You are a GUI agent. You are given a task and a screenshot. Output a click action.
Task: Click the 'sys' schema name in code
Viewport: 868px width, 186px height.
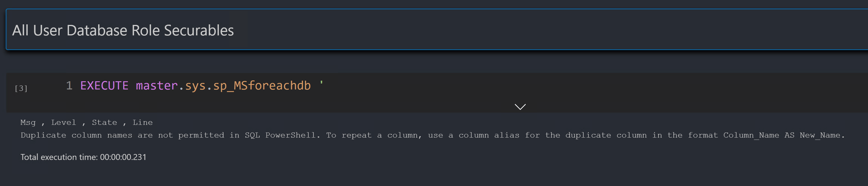coord(195,85)
